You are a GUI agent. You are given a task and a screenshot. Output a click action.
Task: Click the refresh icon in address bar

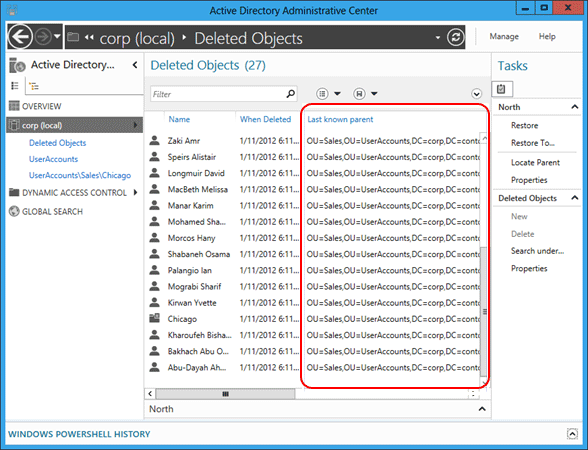456,37
